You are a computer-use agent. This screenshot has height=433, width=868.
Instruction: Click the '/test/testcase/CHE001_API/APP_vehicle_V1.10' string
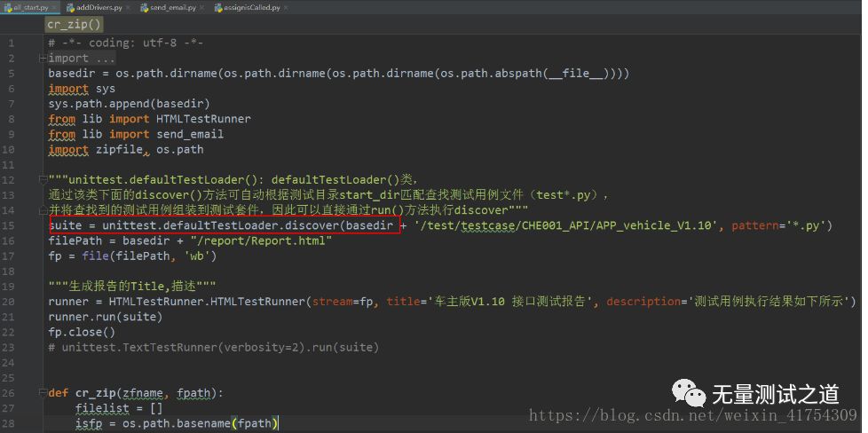(564, 226)
